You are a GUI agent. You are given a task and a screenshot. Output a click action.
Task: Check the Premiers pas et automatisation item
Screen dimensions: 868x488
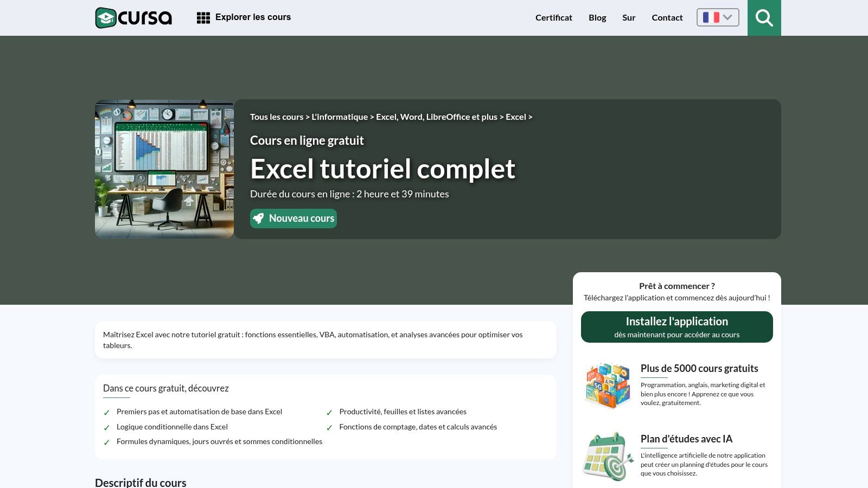(106, 412)
